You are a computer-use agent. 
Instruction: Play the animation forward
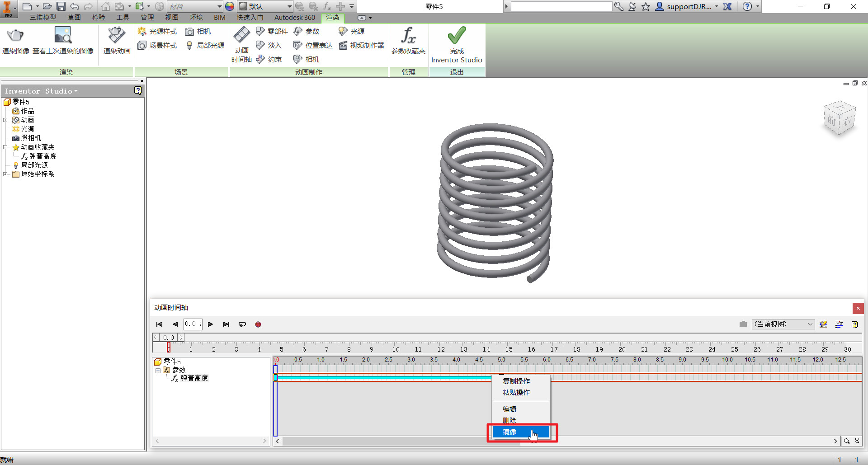click(x=210, y=324)
